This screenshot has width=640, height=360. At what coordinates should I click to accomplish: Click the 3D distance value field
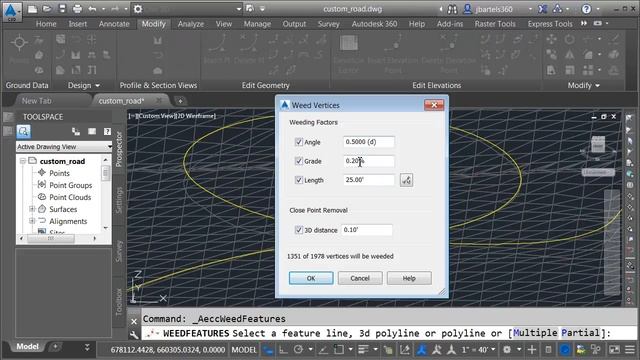coord(367,230)
